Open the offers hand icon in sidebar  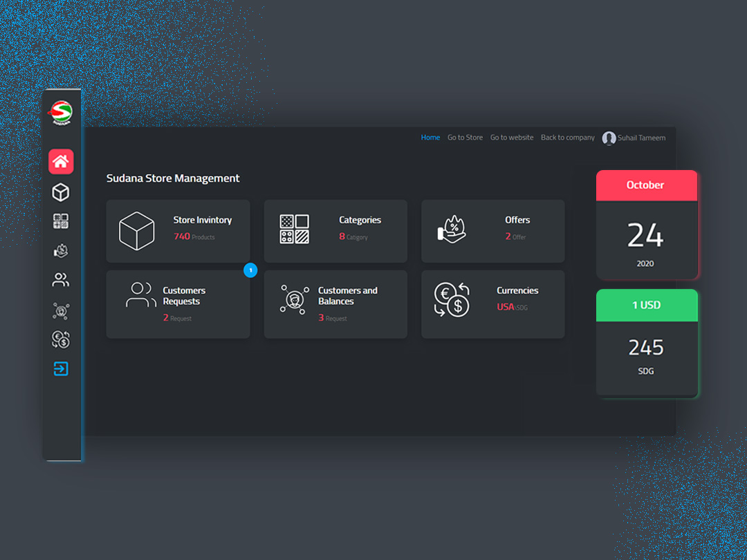(61, 251)
